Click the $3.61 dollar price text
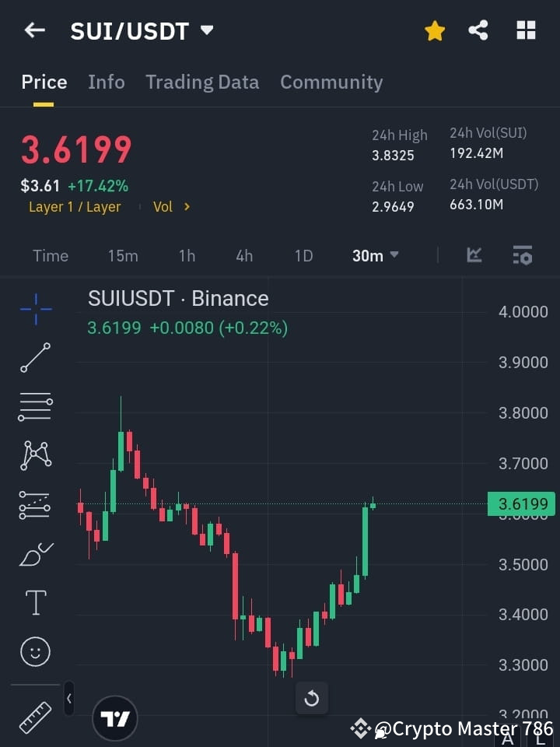Viewport: 560px width, 747px height. pyautogui.click(x=40, y=186)
